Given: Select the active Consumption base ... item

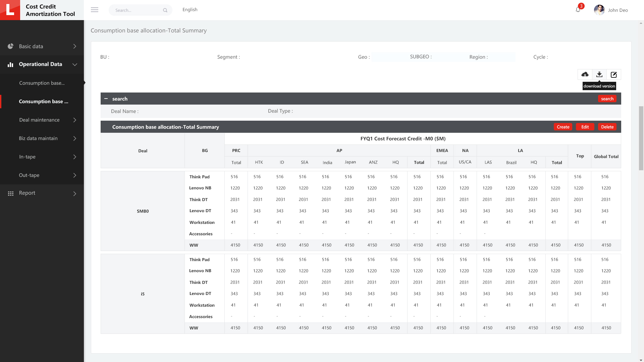Looking at the screenshot, I should (42, 102).
